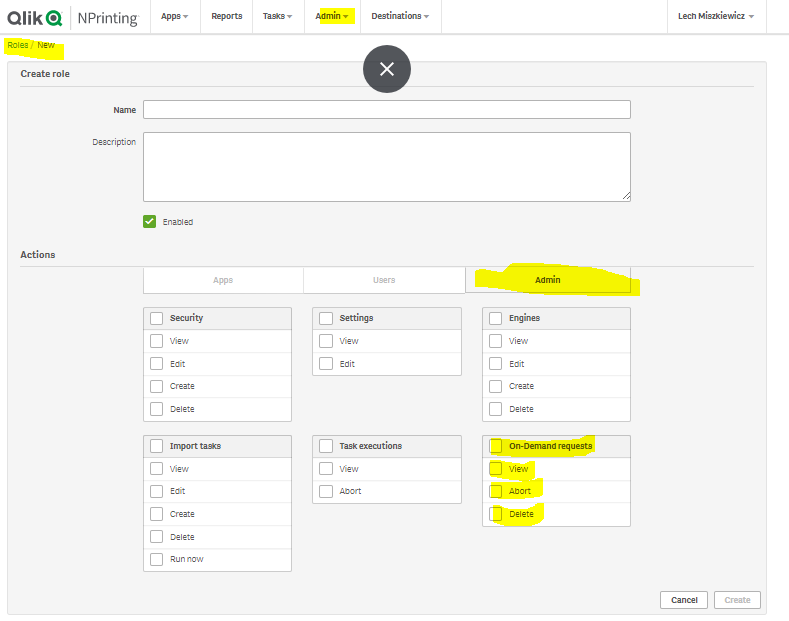Check the Import tasks group checkbox
Image resolution: width=789 pixels, height=621 pixels.
[x=156, y=446]
